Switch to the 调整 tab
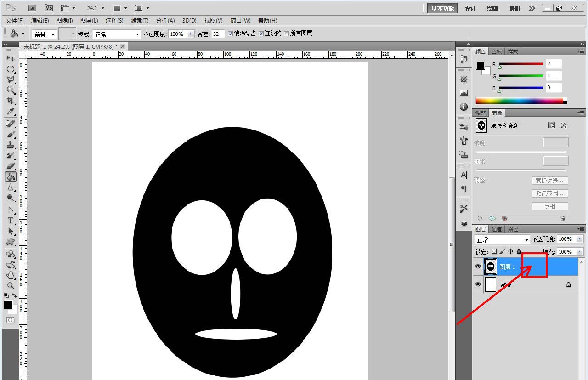 [481, 113]
